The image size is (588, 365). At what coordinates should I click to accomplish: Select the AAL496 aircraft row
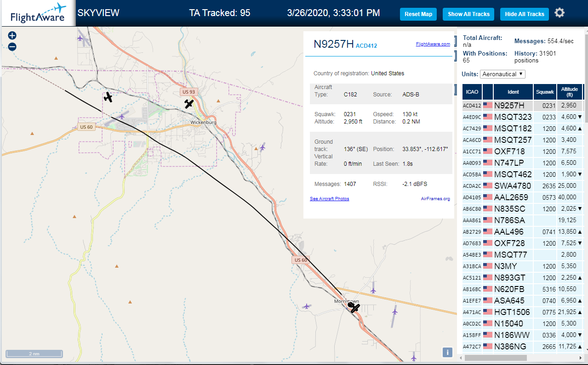point(522,232)
